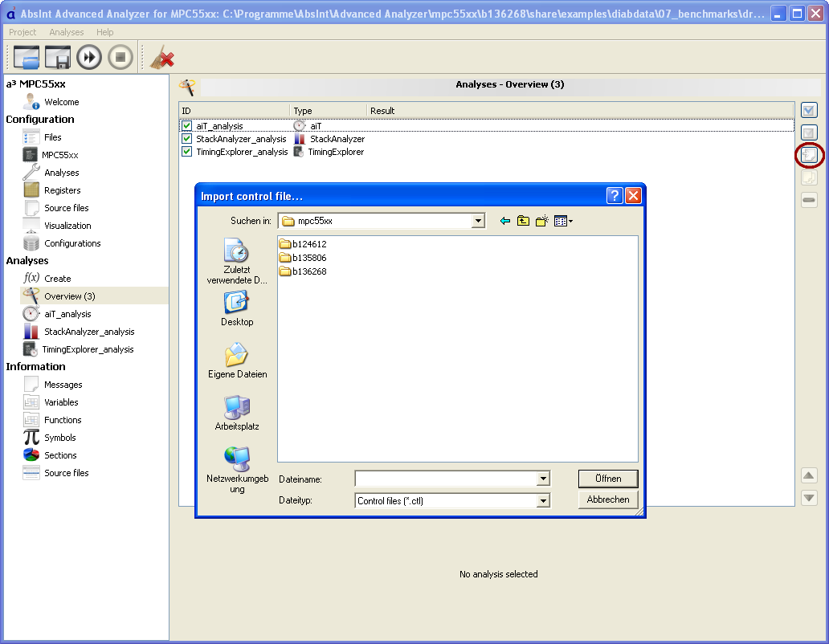Viewport: 829px width, 644px height.
Task: Click the Öffnen button
Action: click(608, 479)
